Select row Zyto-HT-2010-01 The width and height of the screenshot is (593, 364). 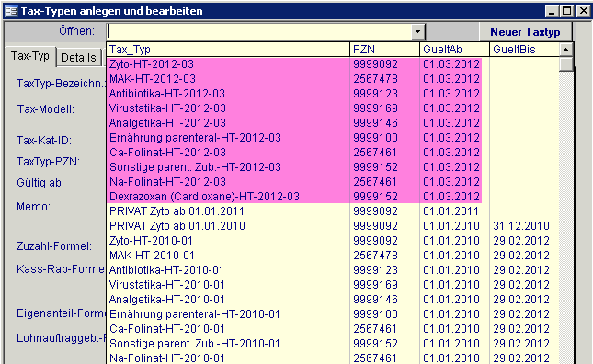333,241
